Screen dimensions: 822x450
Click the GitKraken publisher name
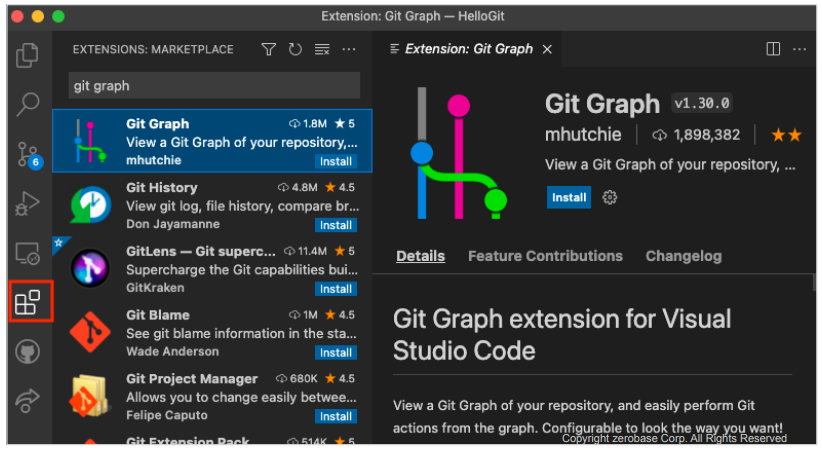click(155, 288)
